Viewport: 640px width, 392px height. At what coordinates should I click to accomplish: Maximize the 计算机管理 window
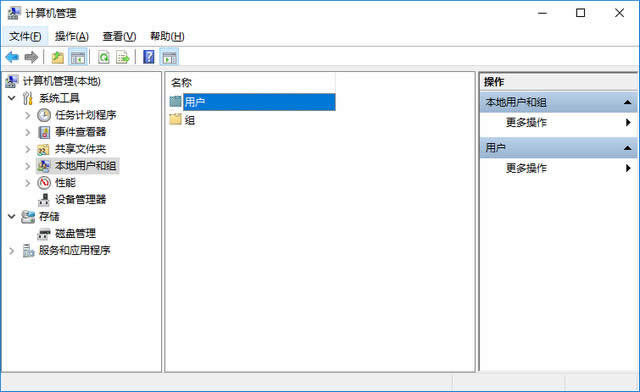580,13
